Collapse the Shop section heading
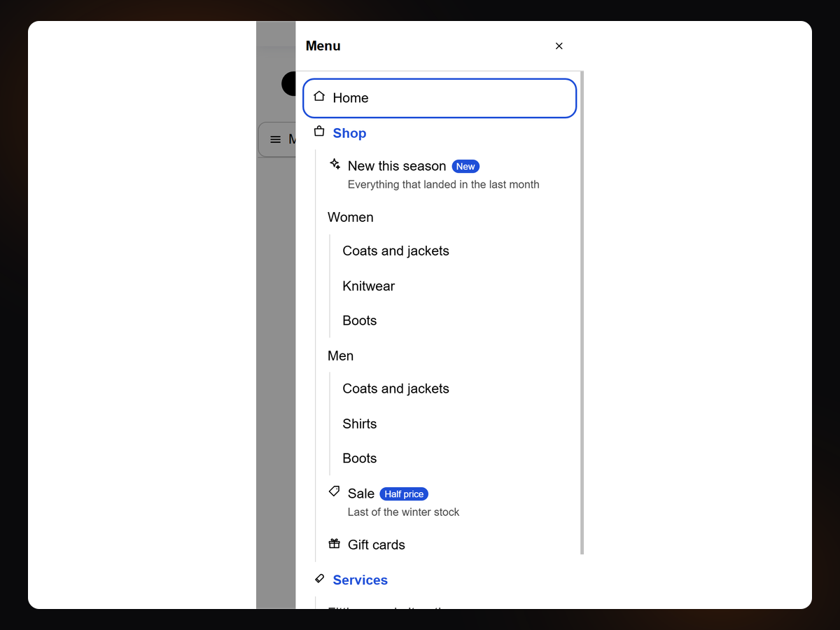 349,133
